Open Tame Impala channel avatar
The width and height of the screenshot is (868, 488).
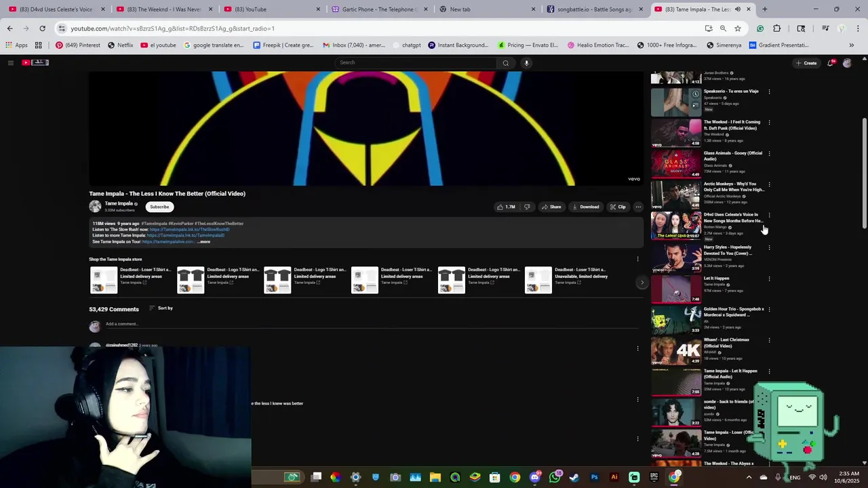[95, 207]
